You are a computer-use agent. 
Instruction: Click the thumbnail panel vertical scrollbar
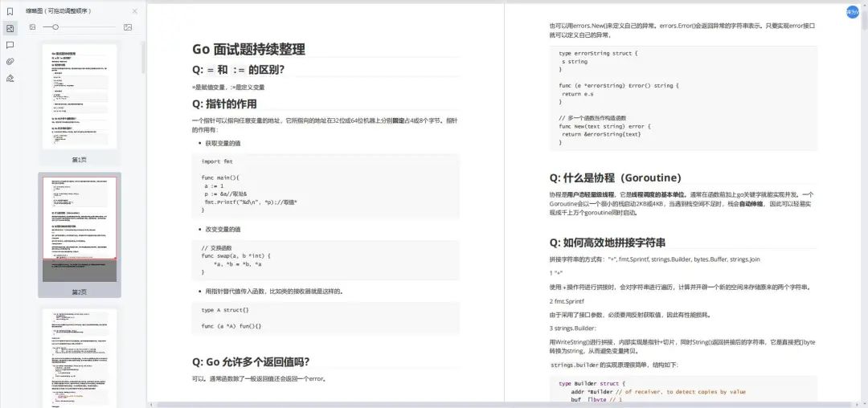[144, 58]
